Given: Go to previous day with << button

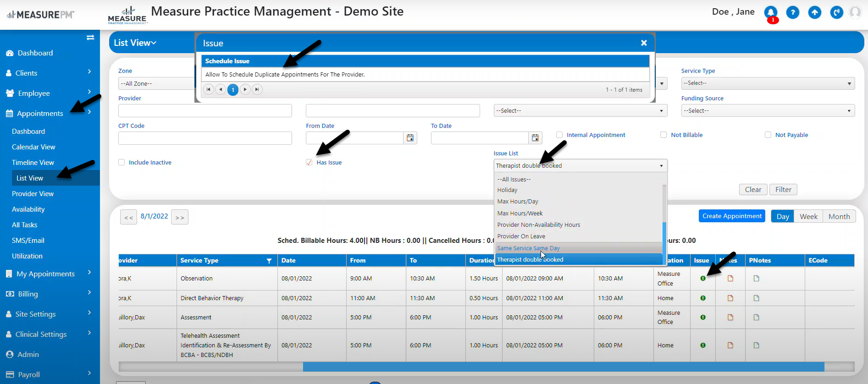Looking at the screenshot, I should pos(129,217).
